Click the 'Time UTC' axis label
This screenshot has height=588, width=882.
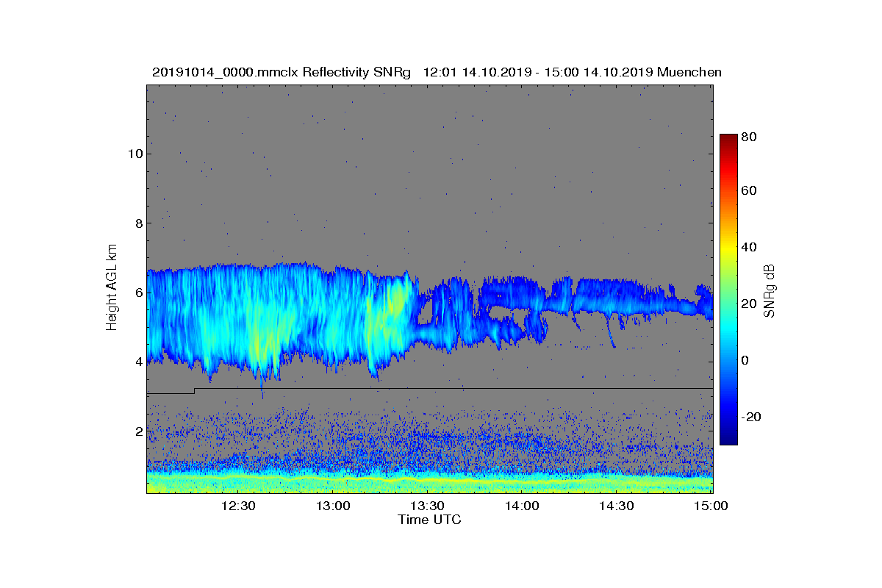429,520
